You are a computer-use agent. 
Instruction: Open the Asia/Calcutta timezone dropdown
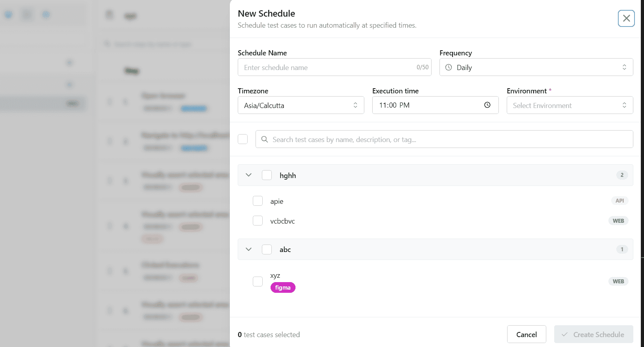(x=301, y=105)
